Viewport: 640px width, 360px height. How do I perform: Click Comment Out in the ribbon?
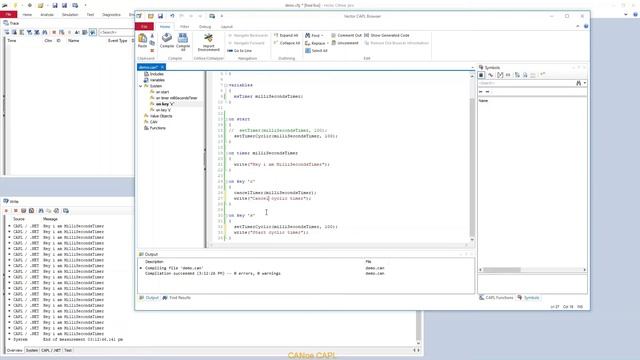(x=346, y=36)
